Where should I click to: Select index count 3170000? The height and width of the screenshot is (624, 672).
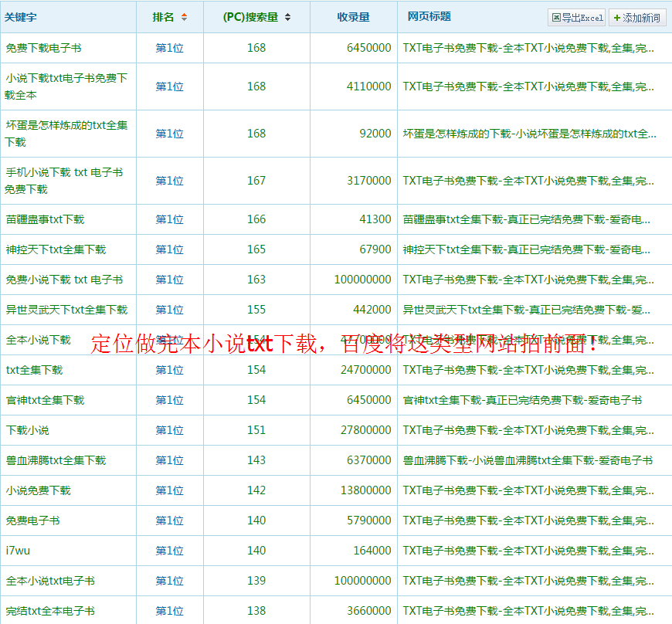369,181
